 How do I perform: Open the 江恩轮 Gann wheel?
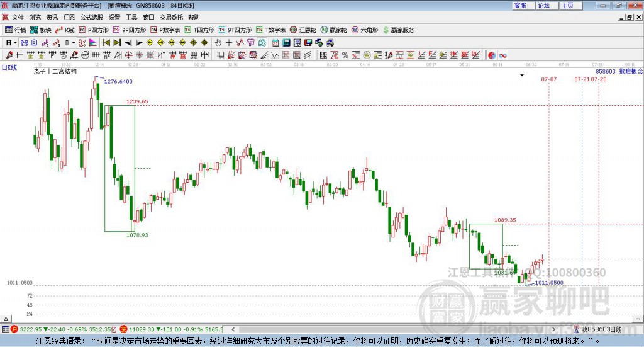click(x=303, y=30)
